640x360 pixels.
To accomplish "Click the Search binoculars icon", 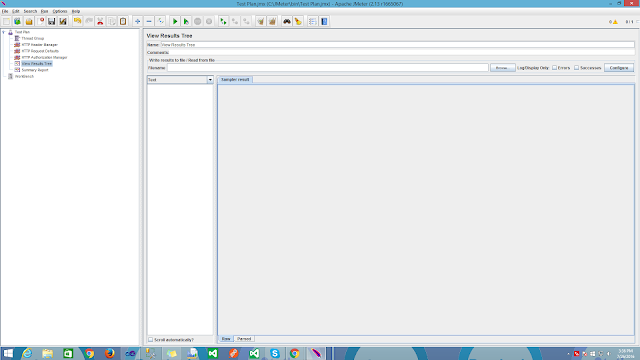I will click(287, 21).
